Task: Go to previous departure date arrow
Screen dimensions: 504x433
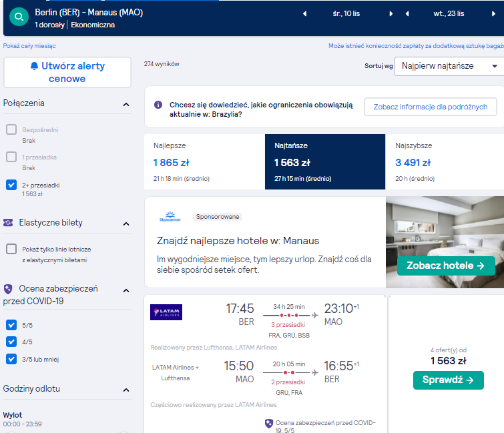Action: tap(304, 13)
